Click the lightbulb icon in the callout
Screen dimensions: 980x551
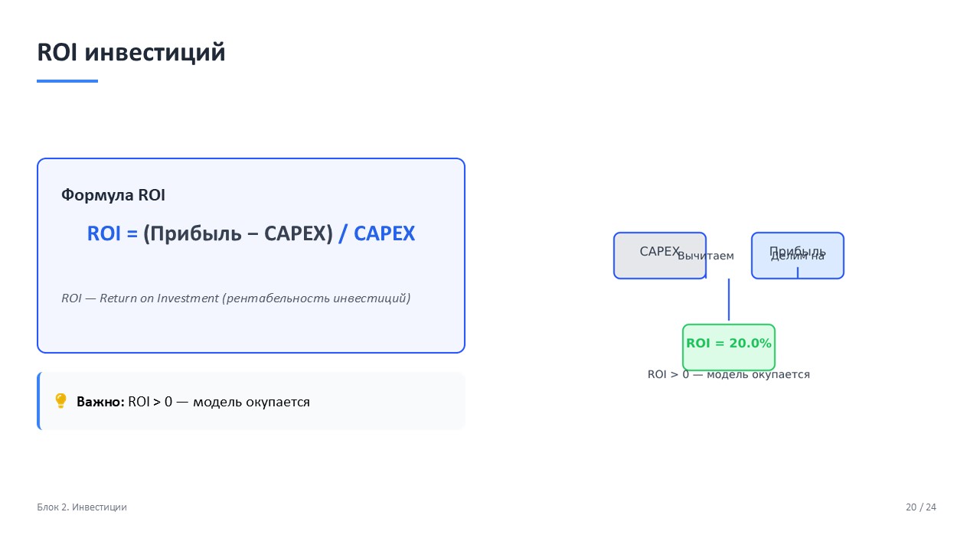click(61, 401)
